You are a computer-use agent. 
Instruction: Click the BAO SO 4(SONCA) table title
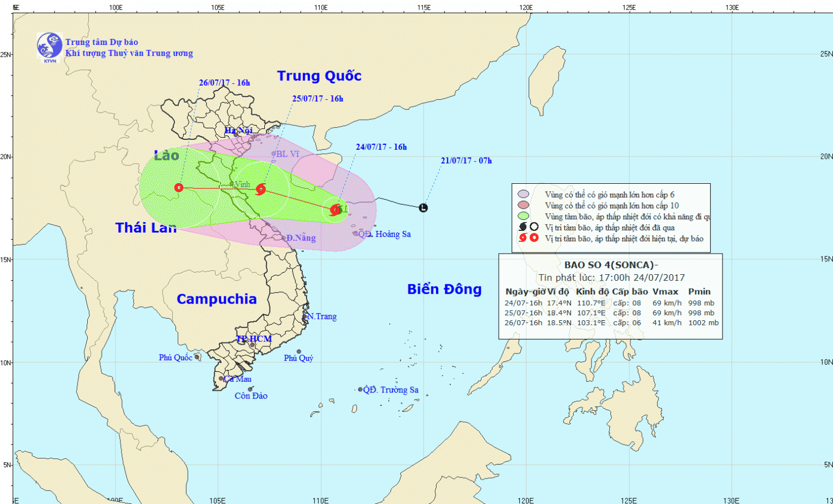pyautogui.click(x=611, y=265)
